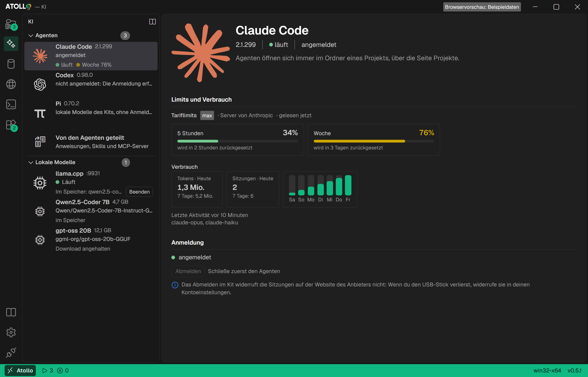Click the Atollo button in status bar
This screenshot has height=377, width=588.
click(x=20, y=370)
